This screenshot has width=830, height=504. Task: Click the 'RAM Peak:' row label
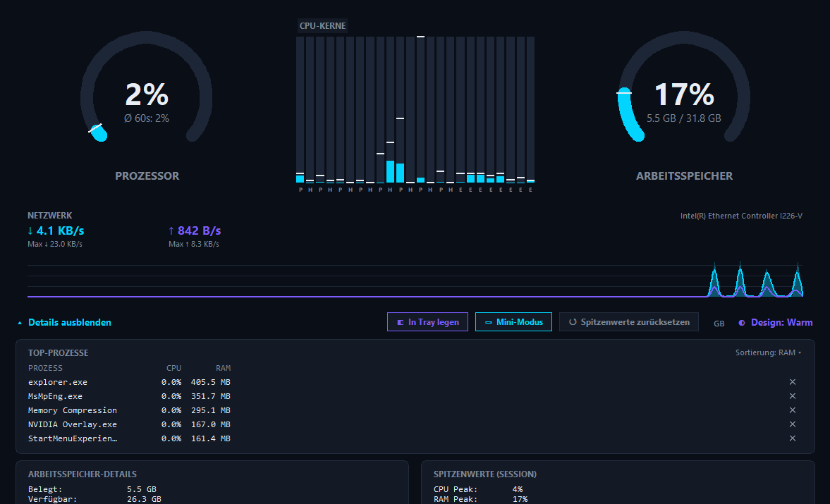pos(456,498)
